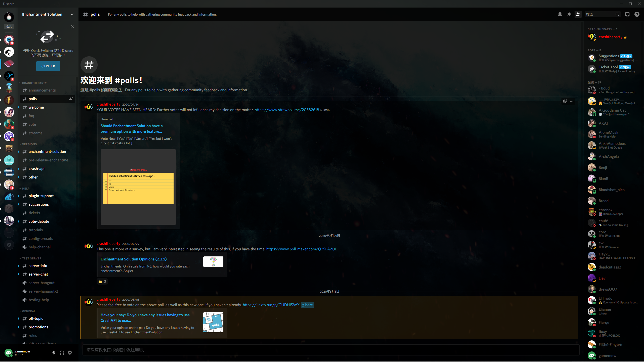The width and height of the screenshot is (644, 362).
Task: Open the welcome channel
Action: tap(48, 107)
